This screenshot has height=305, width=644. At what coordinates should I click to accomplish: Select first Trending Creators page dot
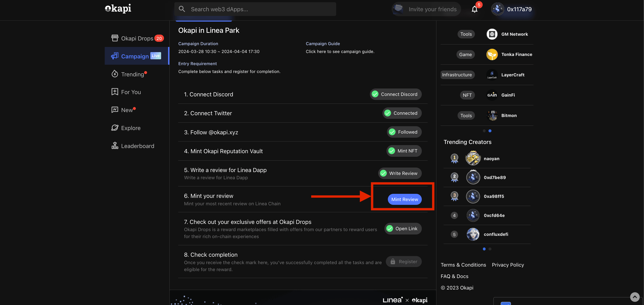[484, 249]
